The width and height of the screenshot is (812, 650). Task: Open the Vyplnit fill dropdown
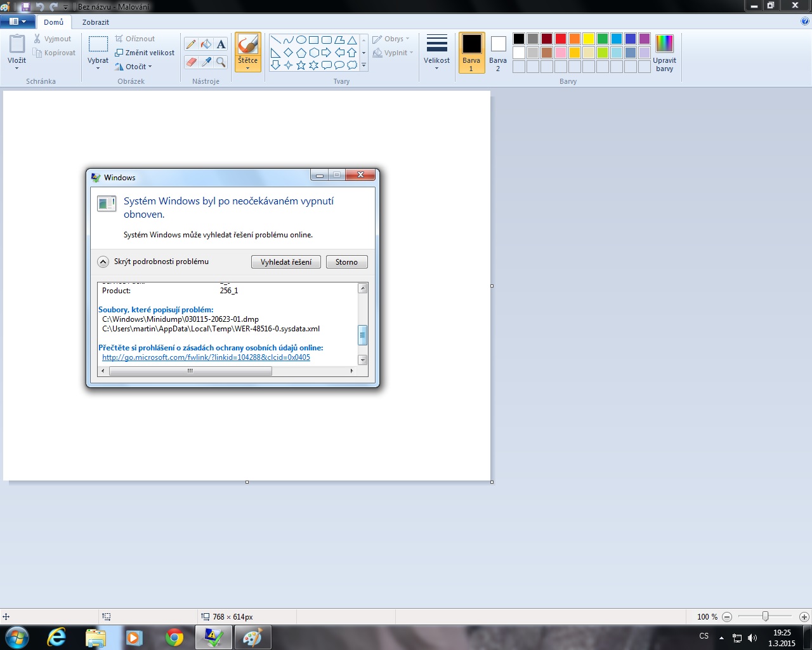point(393,53)
